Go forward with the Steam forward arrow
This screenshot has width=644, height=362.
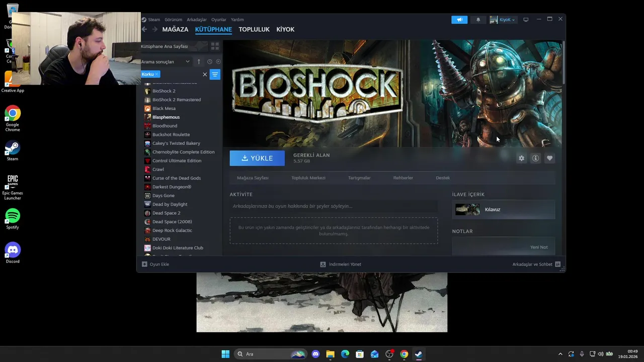coord(155,29)
